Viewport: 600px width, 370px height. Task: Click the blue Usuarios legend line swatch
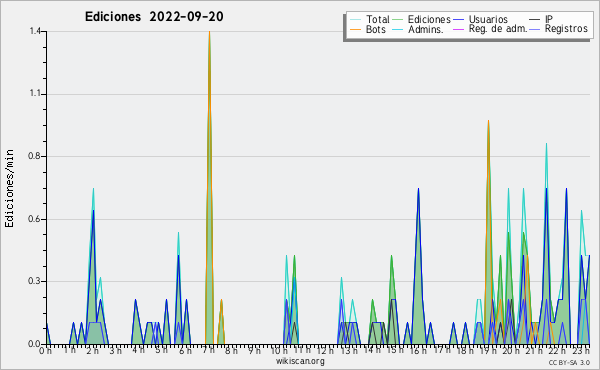point(458,20)
